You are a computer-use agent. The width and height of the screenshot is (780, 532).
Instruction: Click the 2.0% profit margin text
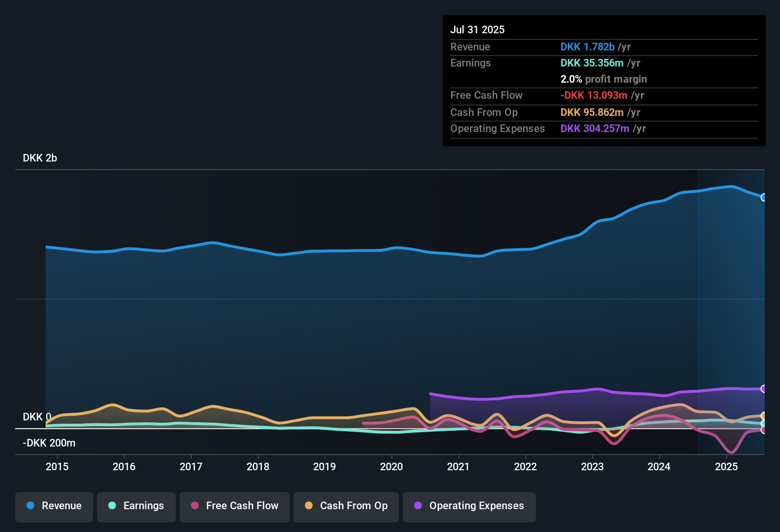coord(603,79)
